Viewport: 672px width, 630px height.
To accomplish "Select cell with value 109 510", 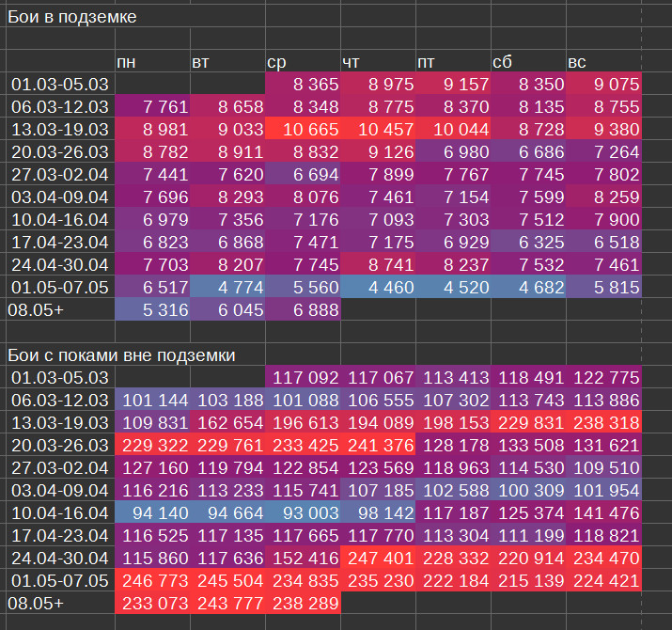I will click(603, 468).
